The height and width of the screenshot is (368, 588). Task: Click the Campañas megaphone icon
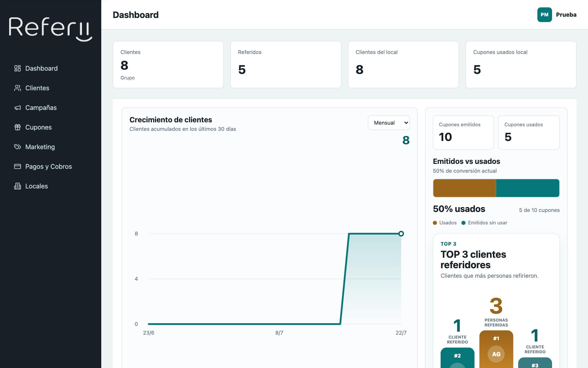click(18, 108)
